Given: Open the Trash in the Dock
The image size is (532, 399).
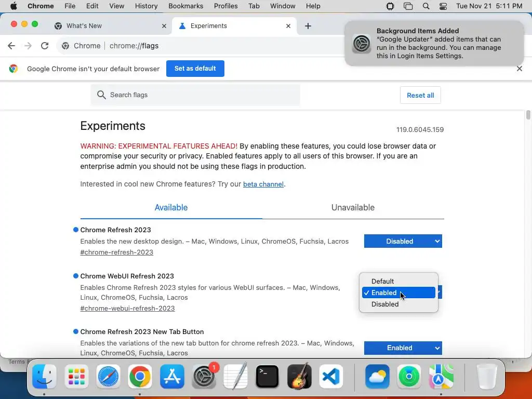Looking at the screenshot, I should point(487,376).
